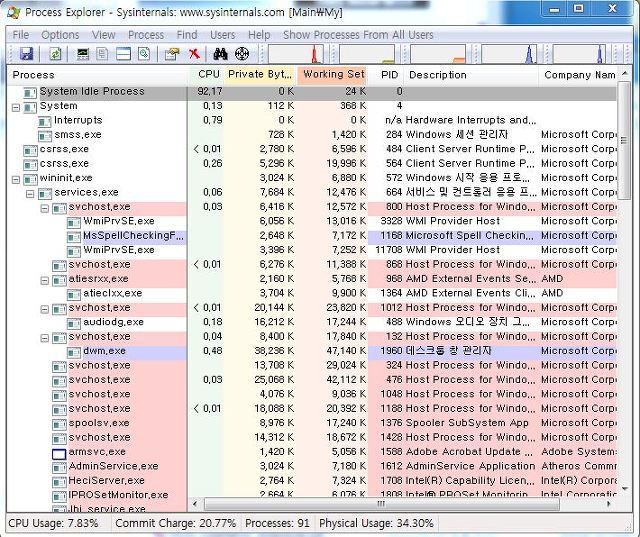Image resolution: width=640 pixels, height=537 pixels.
Task: Click the AdminService.exe process icon
Action: [59, 468]
